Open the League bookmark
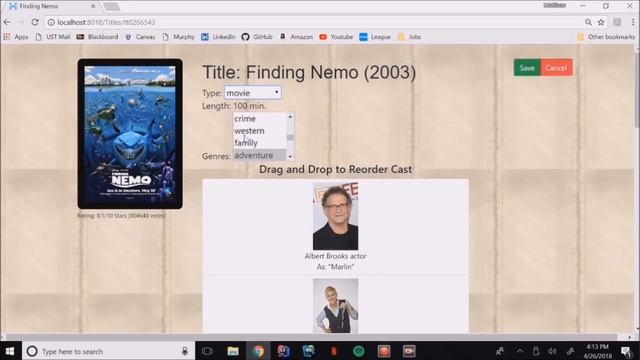The image size is (640, 360). [375, 37]
